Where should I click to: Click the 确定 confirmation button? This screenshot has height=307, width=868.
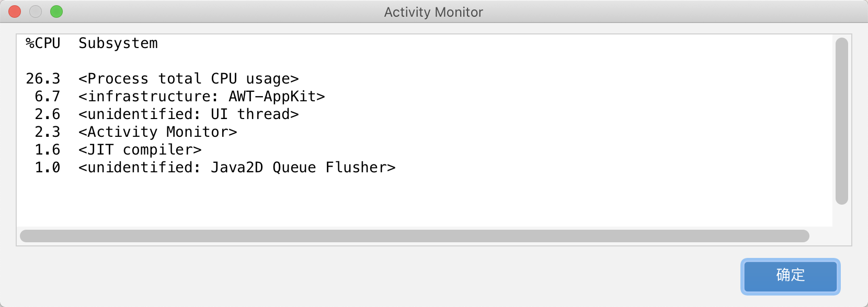790,276
